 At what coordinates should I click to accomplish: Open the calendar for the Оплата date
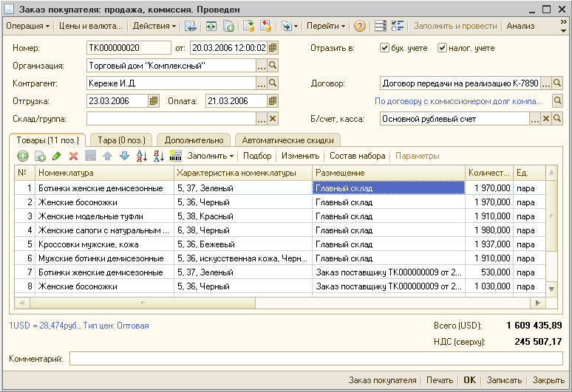[x=273, y=101]
